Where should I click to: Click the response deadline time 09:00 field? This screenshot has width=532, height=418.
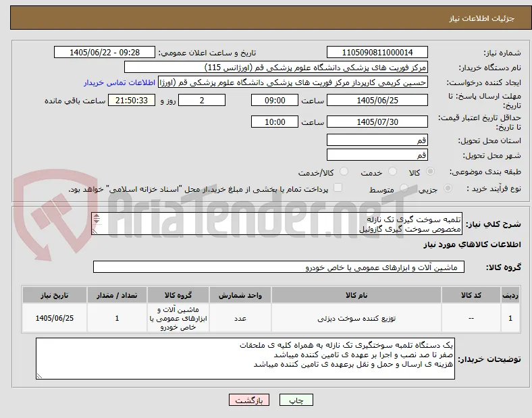275,100
